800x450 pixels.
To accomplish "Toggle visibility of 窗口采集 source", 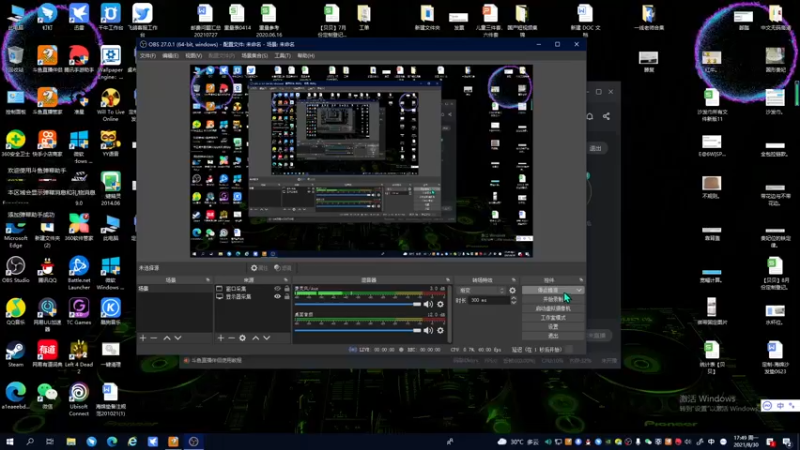I will tap(278, 289).
